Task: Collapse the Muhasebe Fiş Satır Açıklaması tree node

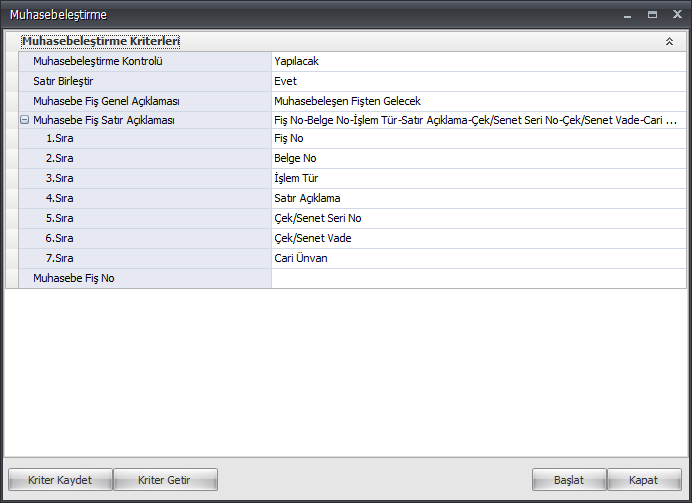Action: [25, 120]
